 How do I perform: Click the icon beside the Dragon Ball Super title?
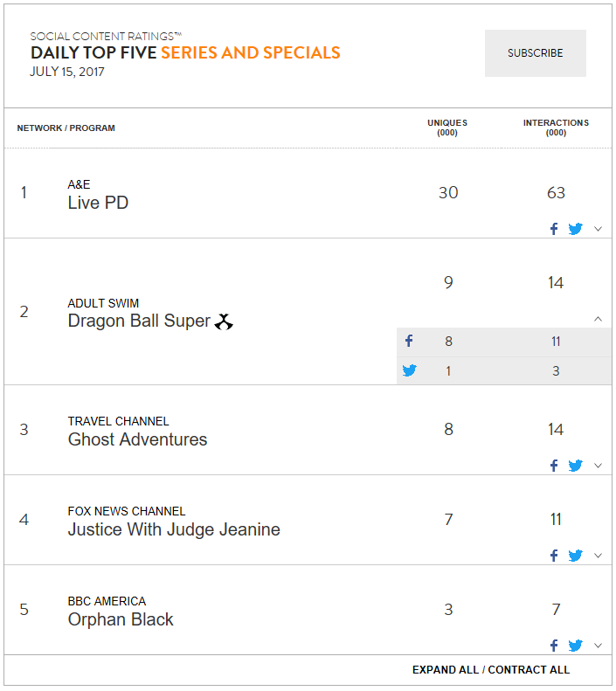tap(224, 321)
